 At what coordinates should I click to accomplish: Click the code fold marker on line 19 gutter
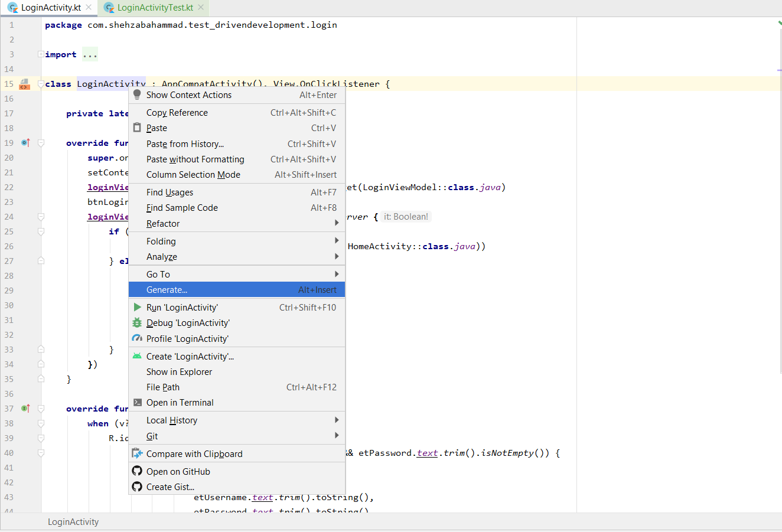[40, 142]
